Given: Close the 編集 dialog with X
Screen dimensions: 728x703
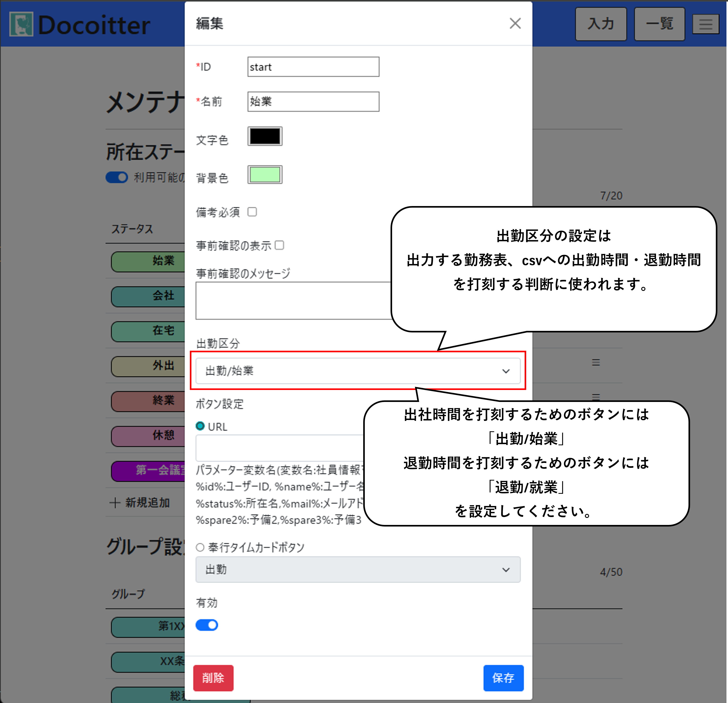Looking at the screenshot, I should (515, 23).
